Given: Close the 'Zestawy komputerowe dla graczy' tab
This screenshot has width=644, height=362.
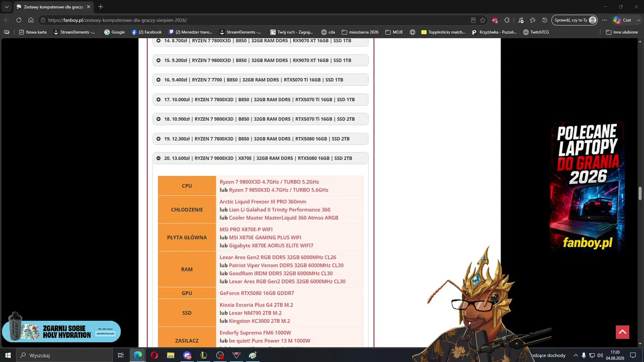Looking at the screenshot, I should 89,7.
